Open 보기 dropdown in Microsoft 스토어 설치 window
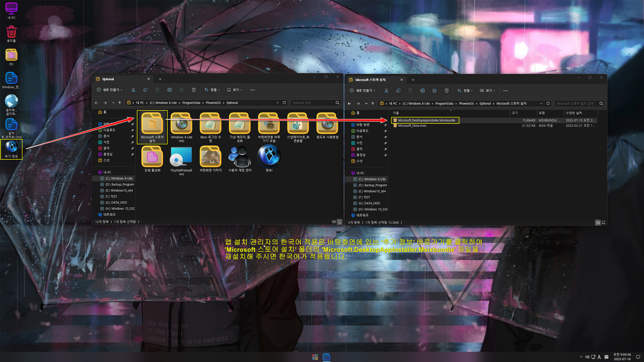Screen dimensions: 644x362 (x=488, y=90)
